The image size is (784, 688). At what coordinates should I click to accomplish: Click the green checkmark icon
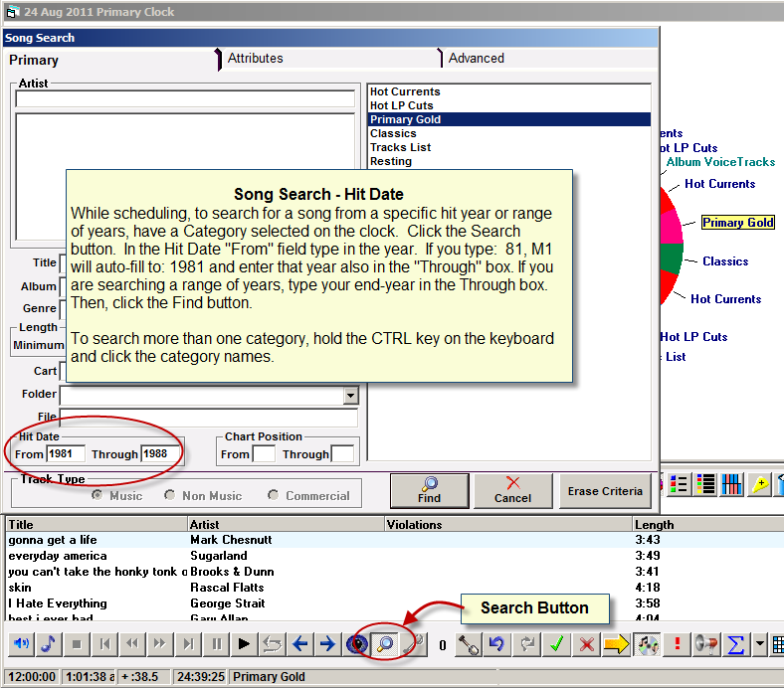click(x=557, y=644)
